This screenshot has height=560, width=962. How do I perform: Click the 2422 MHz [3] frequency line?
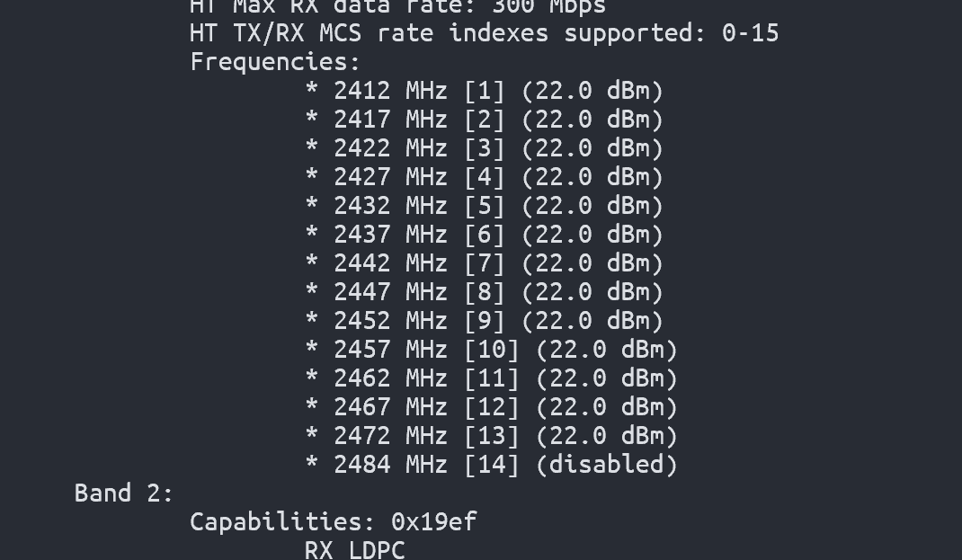(484, 148)
